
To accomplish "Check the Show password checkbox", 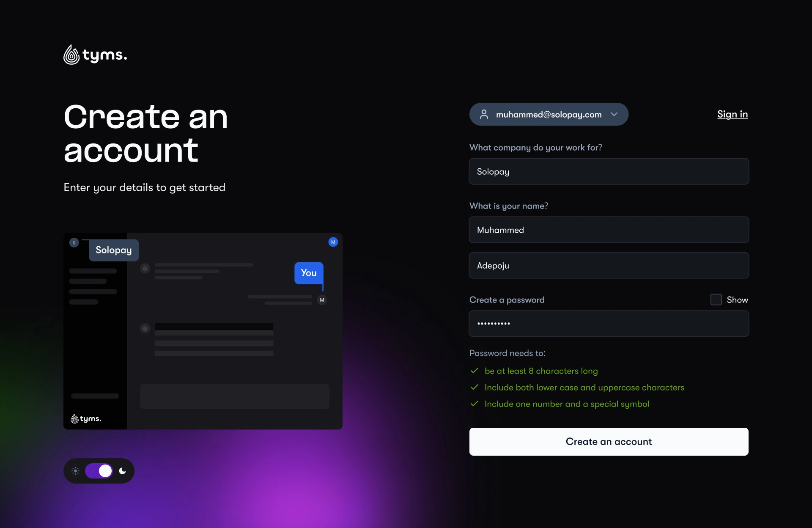I will pyautogui.click(x=716, y=300).
